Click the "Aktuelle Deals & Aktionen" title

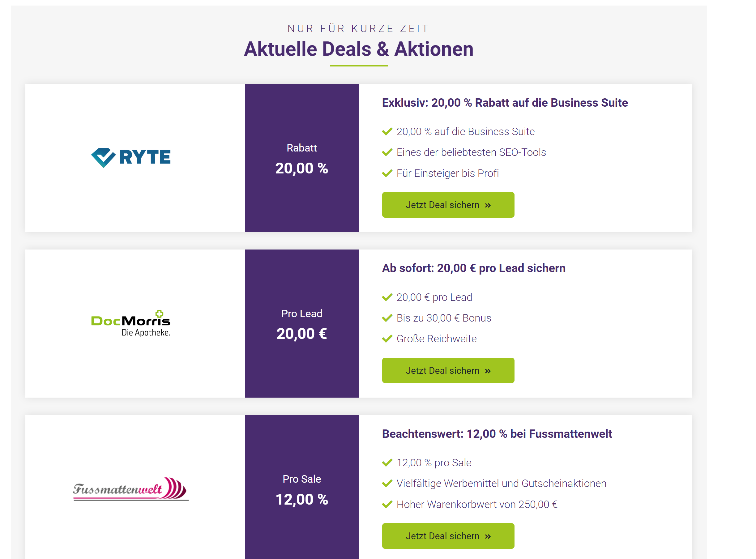pos(359,49)
